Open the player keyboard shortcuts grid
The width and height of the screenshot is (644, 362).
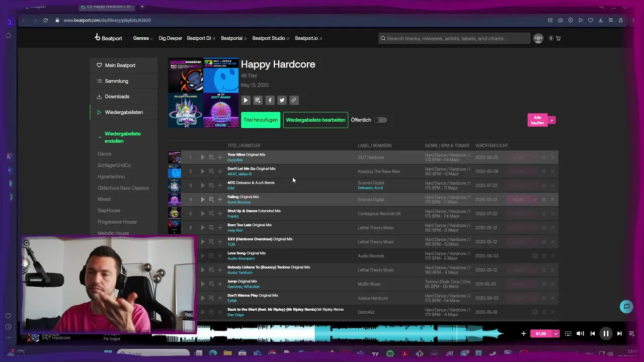coord(568,333)
